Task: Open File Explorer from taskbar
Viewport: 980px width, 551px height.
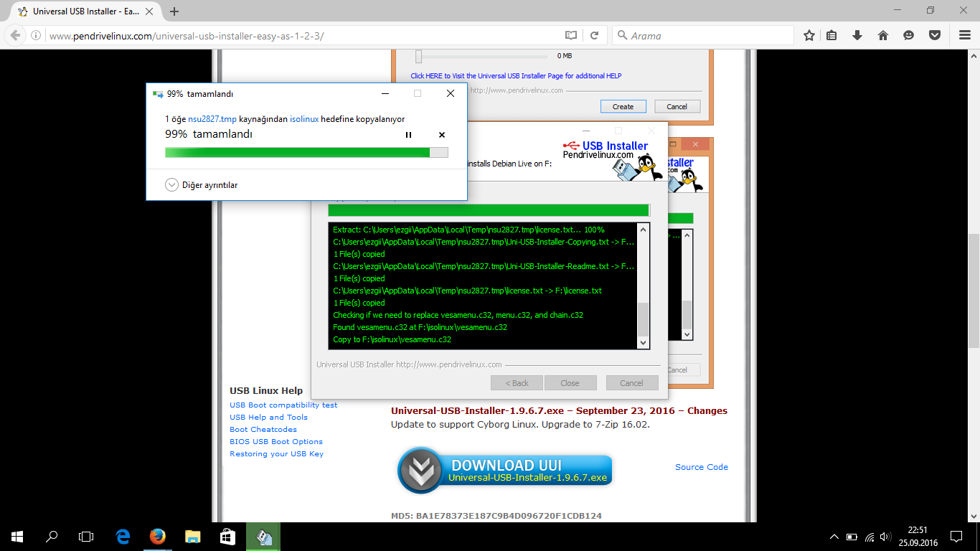Action: [192, 537]
